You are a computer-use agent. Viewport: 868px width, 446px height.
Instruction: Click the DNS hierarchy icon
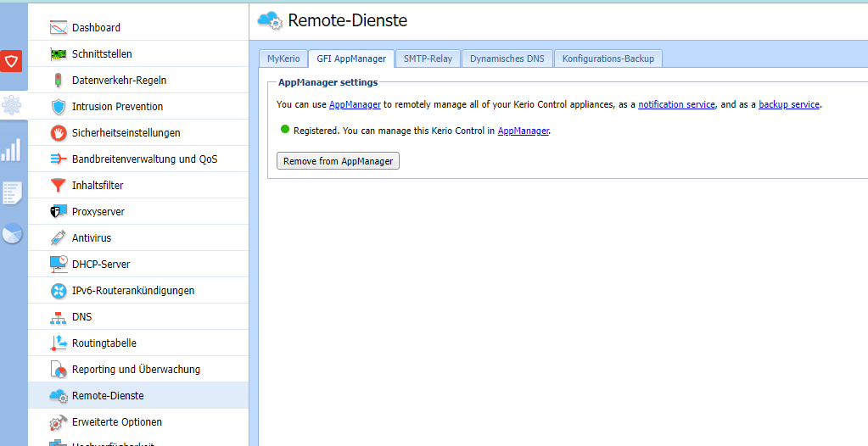tap(59, 317)
